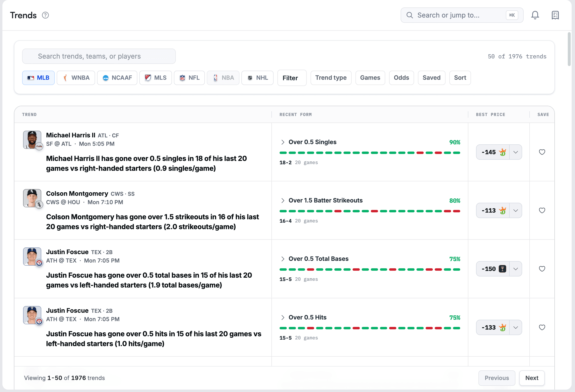Click the Trends help question mark icon
Screen dimensions: 575x392
(45, 15)
